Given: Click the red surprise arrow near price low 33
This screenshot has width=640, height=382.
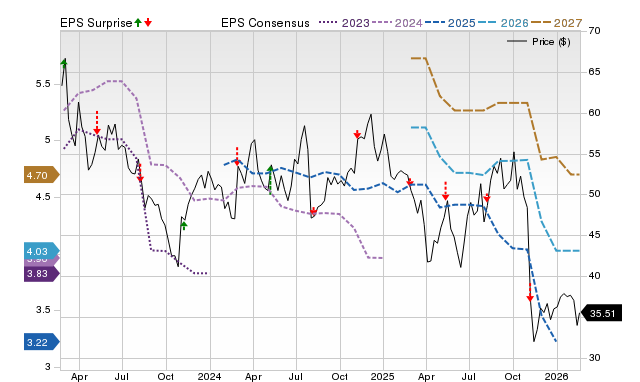Looking at the screenshot, I should point(530,293).
